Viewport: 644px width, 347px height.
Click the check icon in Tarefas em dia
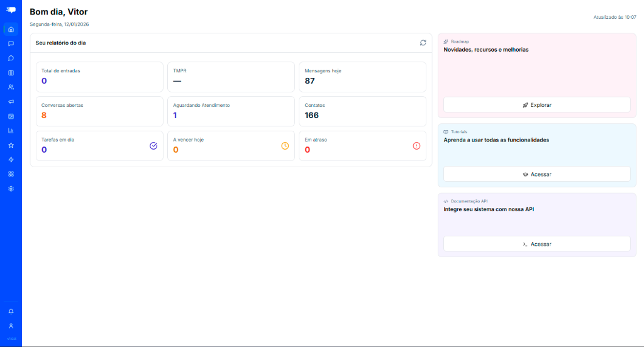[x=153, y=146]
